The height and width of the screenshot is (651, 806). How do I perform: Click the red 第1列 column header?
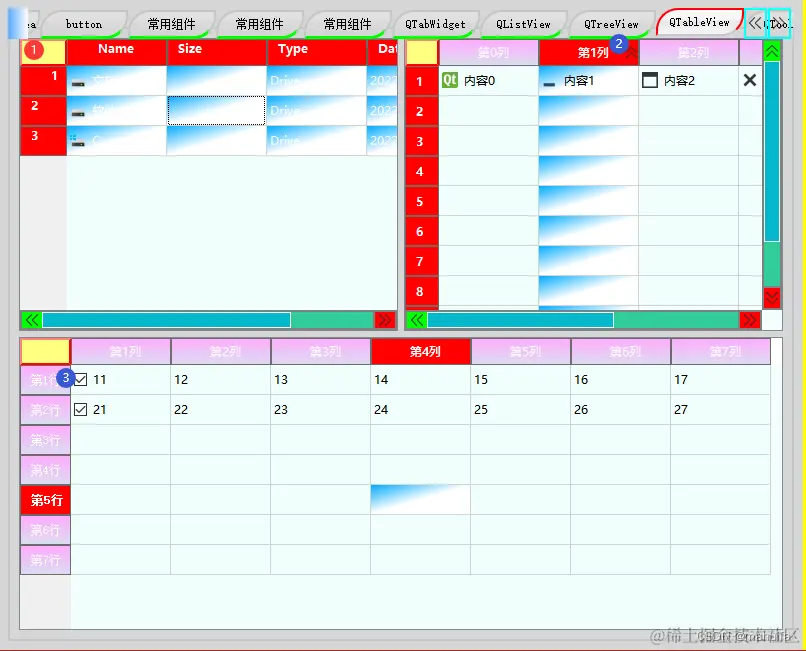[589, 52]
